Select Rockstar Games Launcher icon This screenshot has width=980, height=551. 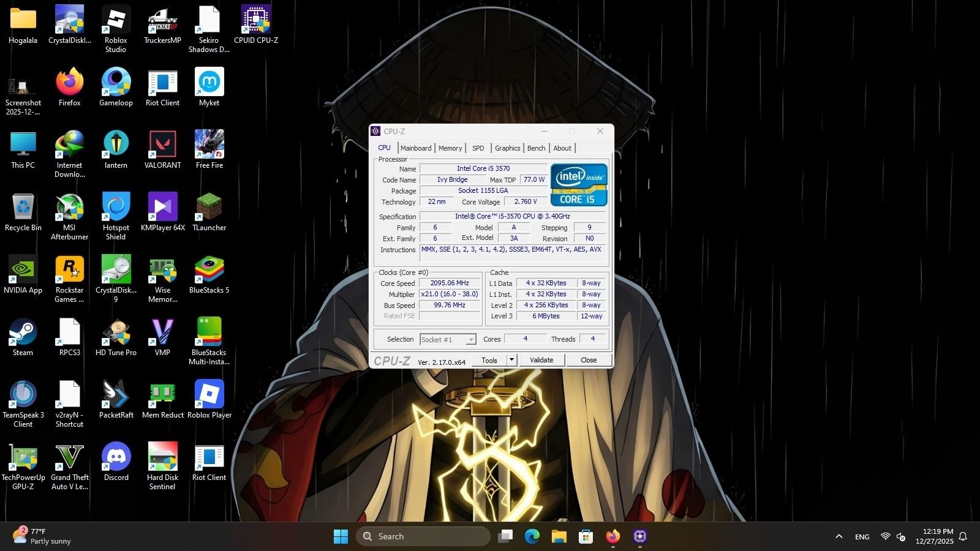69,279
